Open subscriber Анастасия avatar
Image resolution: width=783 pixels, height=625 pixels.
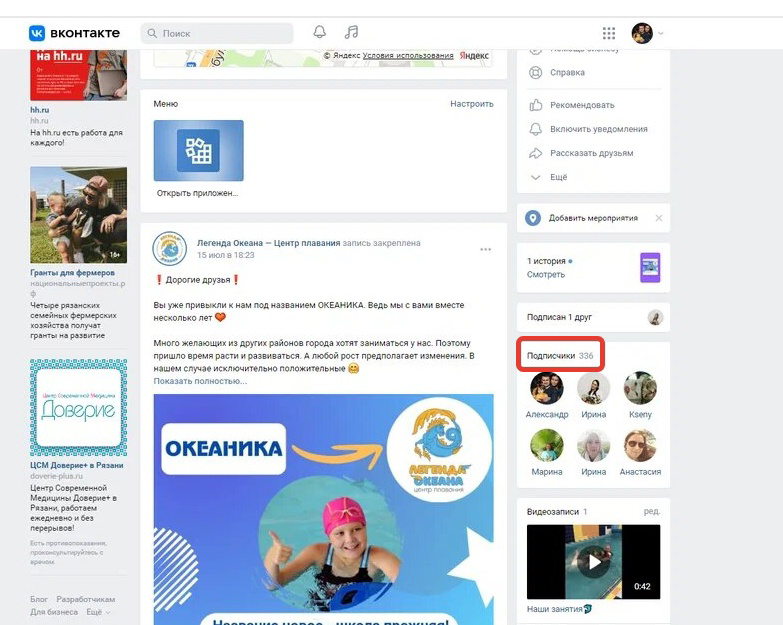pos(640,445)
